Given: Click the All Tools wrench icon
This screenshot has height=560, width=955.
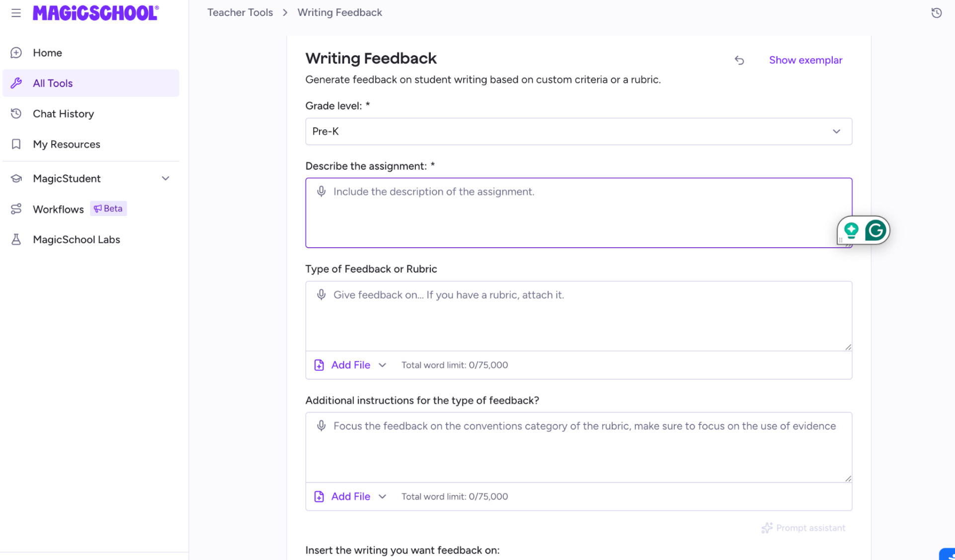Looking at the screenshot, I should click(x=16, y=83).
